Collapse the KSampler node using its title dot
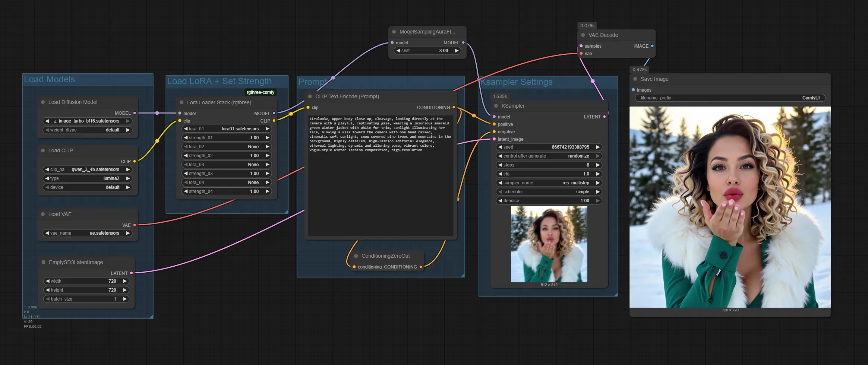The image size is (868, 365). [x=496, y=106]
